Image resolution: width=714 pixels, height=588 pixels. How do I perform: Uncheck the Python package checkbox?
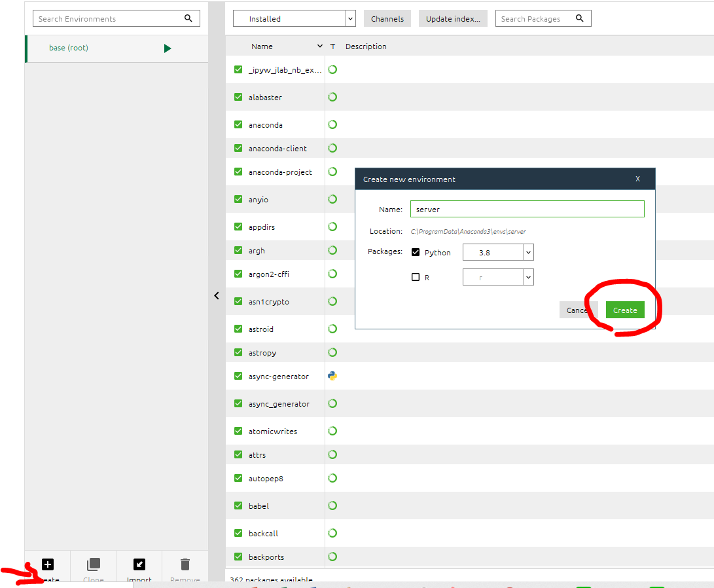[x=416, y=252]
